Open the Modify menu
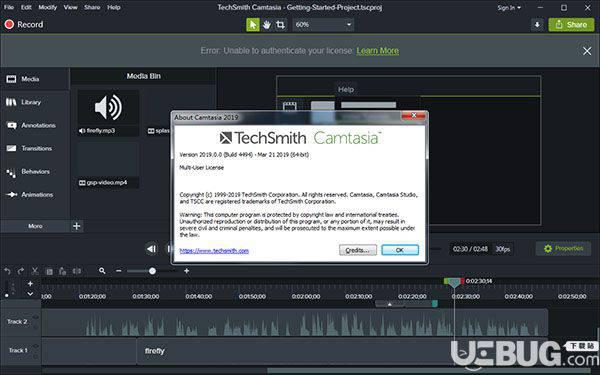Screen dimensions: 600x375 tap(48, 7)
